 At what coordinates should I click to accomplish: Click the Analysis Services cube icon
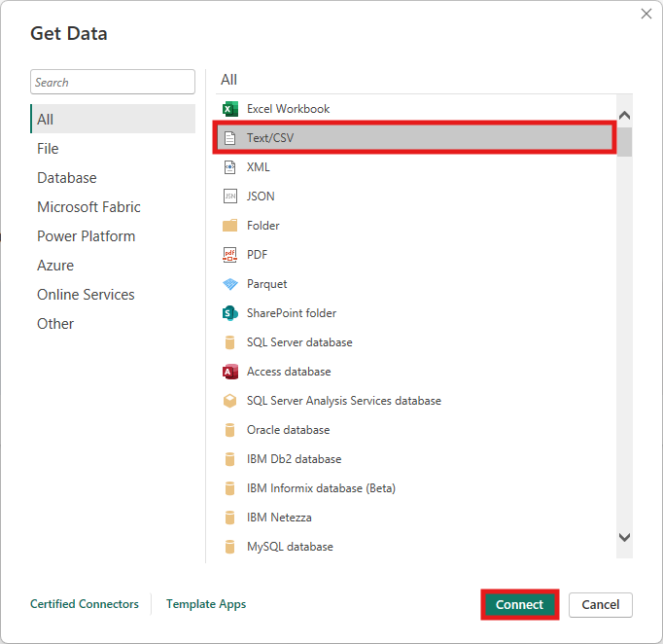(x=230, y=401)
